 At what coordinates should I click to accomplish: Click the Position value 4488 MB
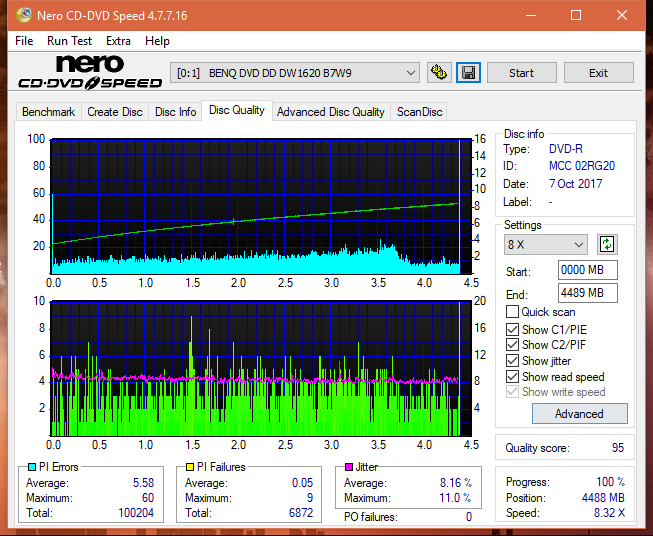[603, 498]
